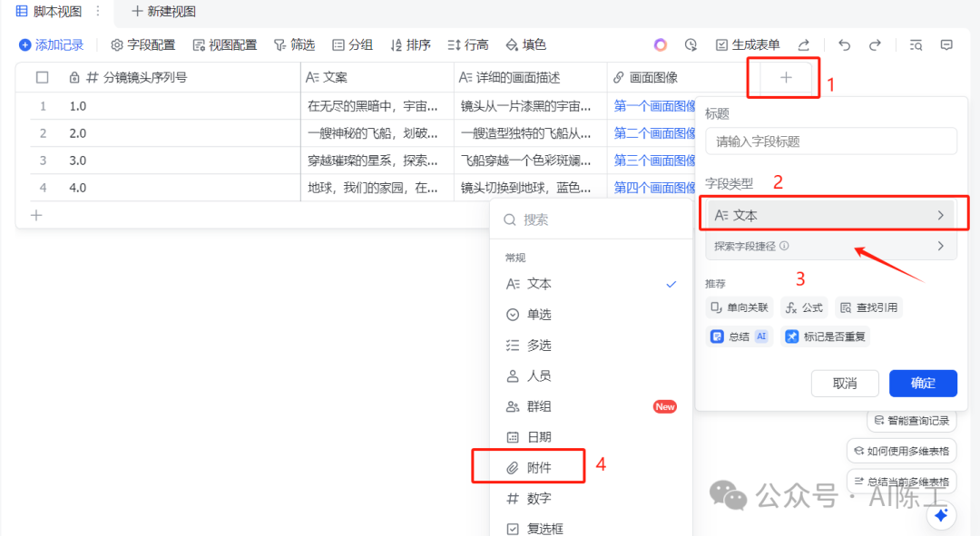
Task: Expand the 文本 field type dropdown
Action: [x=830, y=215]
